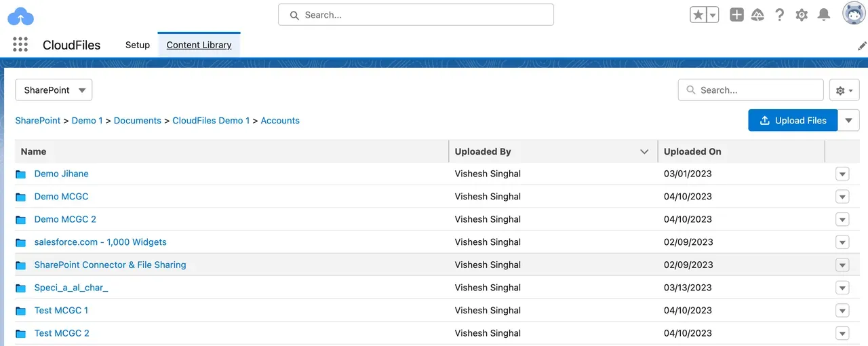Open the library settings gear dropdown
The image size is (868, 346).
pos(844,90)
